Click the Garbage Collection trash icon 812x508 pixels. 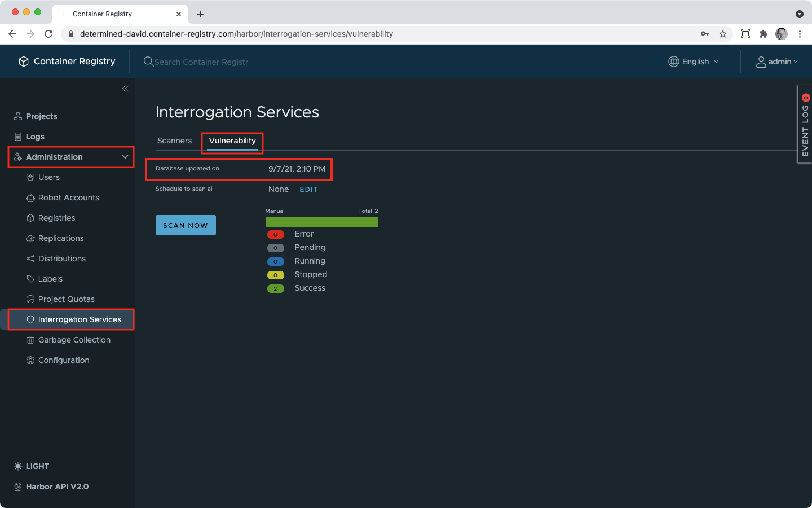(x=30, y=340)
